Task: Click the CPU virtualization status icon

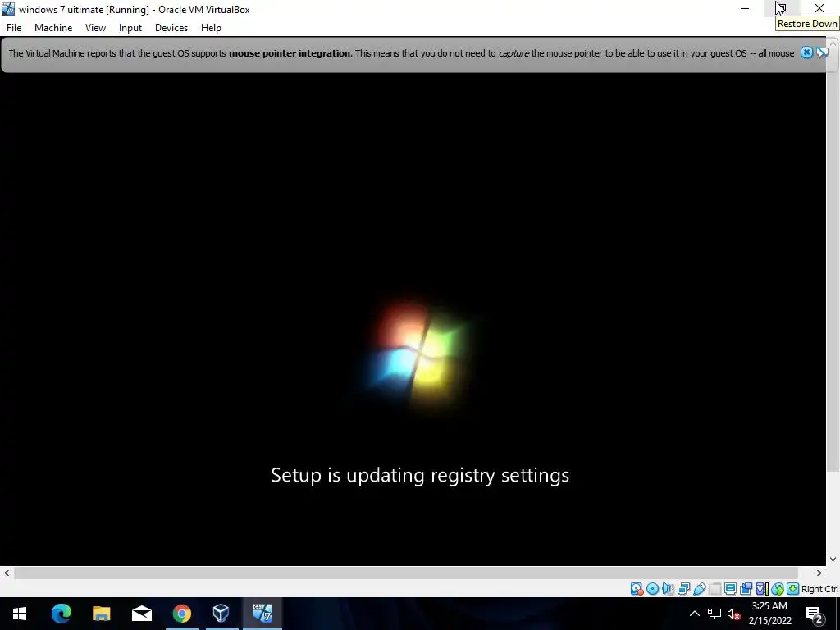Action: coord(762,589)
